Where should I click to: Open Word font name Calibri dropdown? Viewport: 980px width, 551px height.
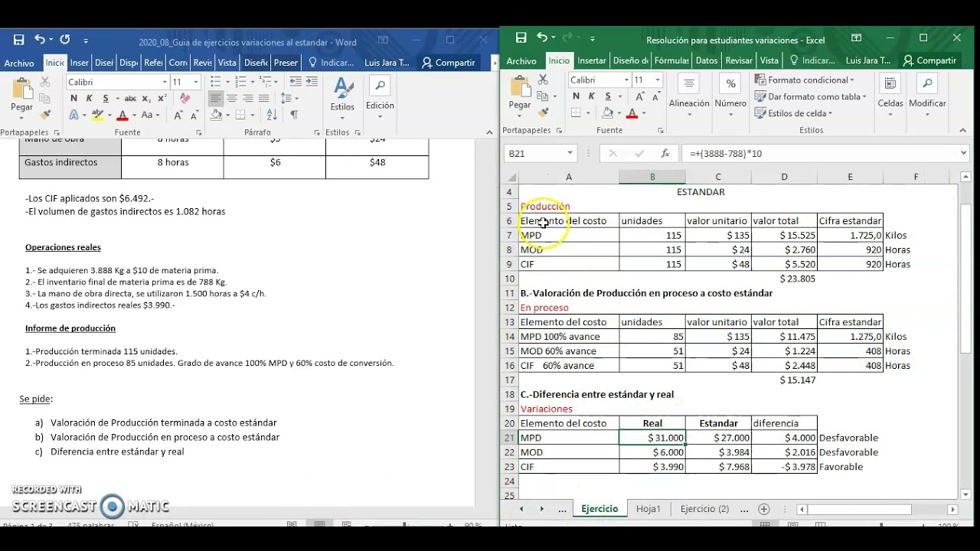click(x=165, y=82)
